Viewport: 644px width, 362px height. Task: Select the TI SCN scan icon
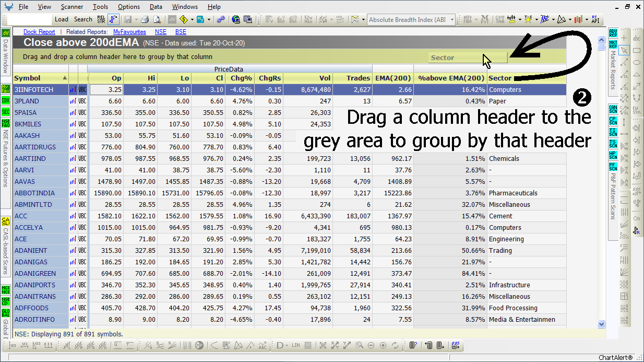coord(613,132)
